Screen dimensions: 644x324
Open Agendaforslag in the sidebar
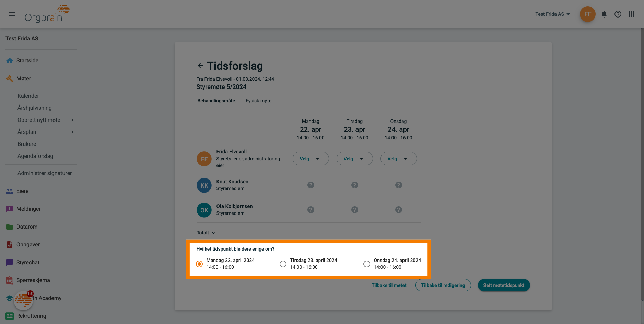click(x=35, y=156)
